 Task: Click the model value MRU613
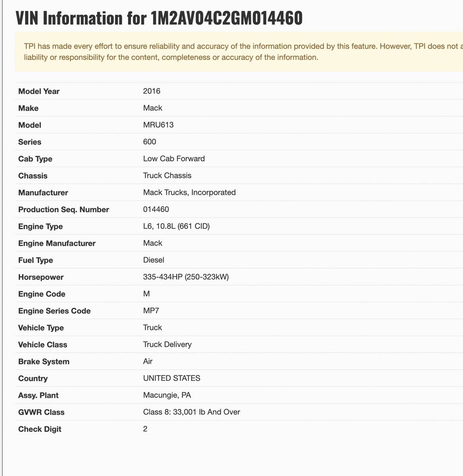pyautogui.click(x=158, y=125)
